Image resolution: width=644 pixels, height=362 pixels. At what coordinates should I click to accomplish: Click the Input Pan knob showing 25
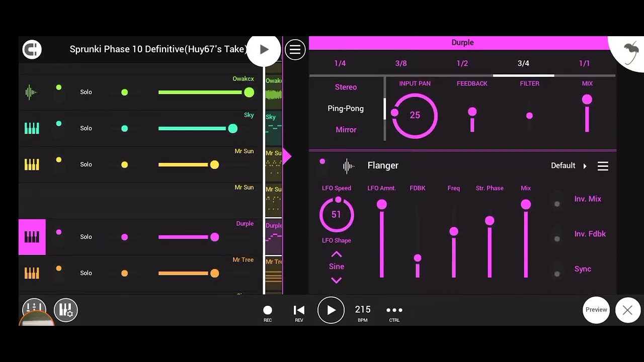click(415, 116)
